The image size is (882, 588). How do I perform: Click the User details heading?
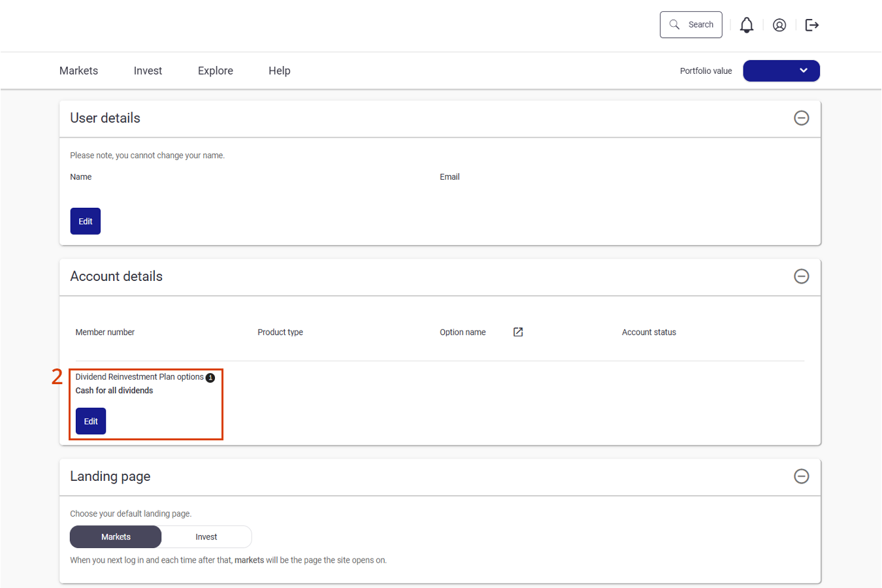tap(105, 118)
